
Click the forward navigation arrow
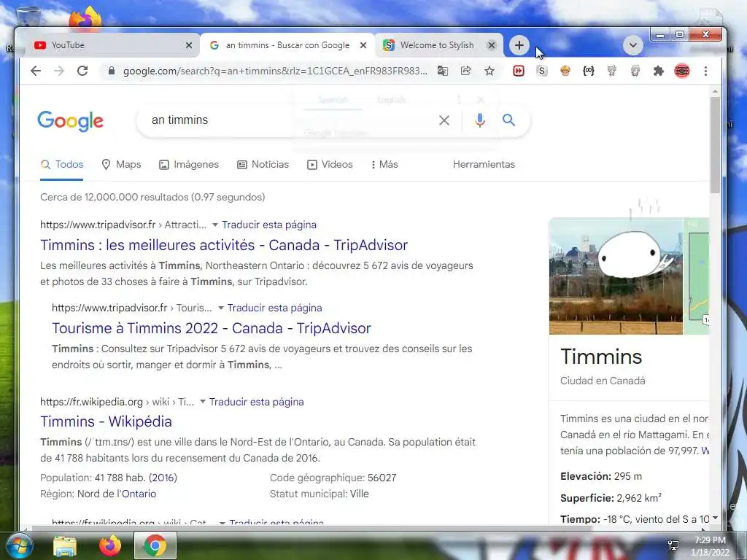[x=59, y=71]
